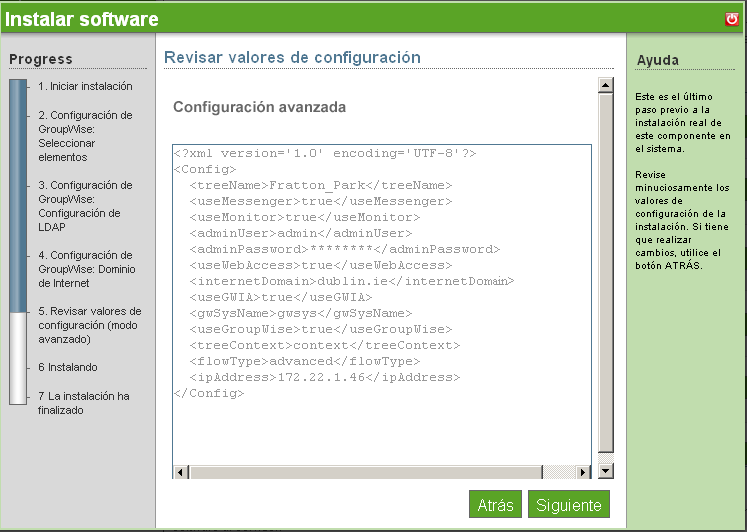The height and width of the screenshot is (532, 747).
Task: Select step 4 Dominio de Internet
Action: (x=87, y=269)
